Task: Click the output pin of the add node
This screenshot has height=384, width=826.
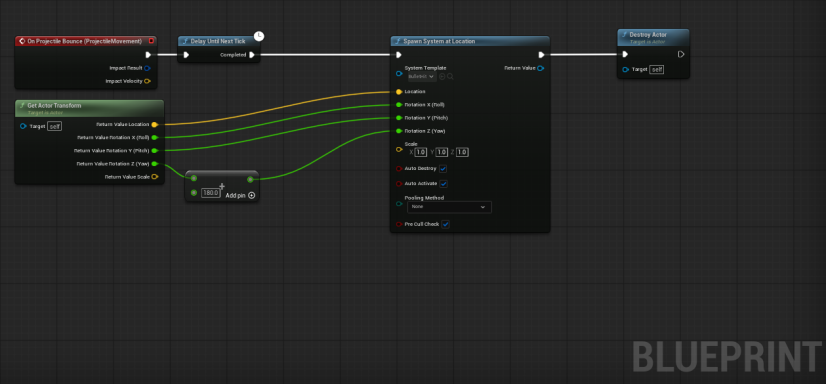Action: tap(250, 180)
